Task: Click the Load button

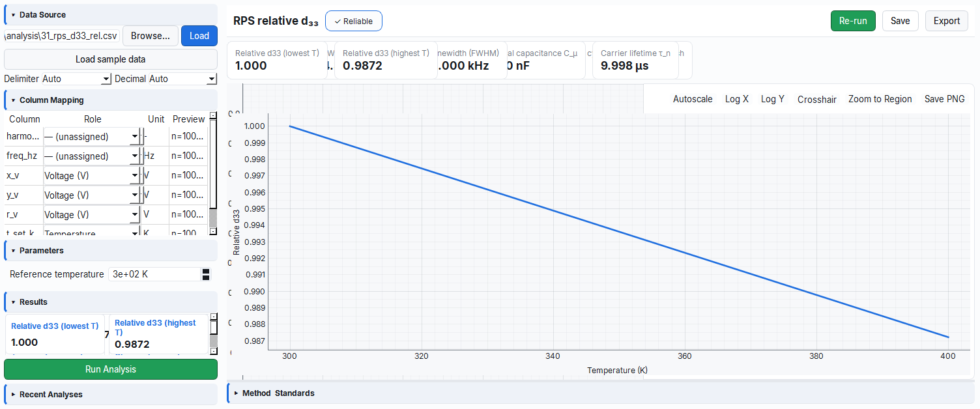Action: tap(199, 36)
